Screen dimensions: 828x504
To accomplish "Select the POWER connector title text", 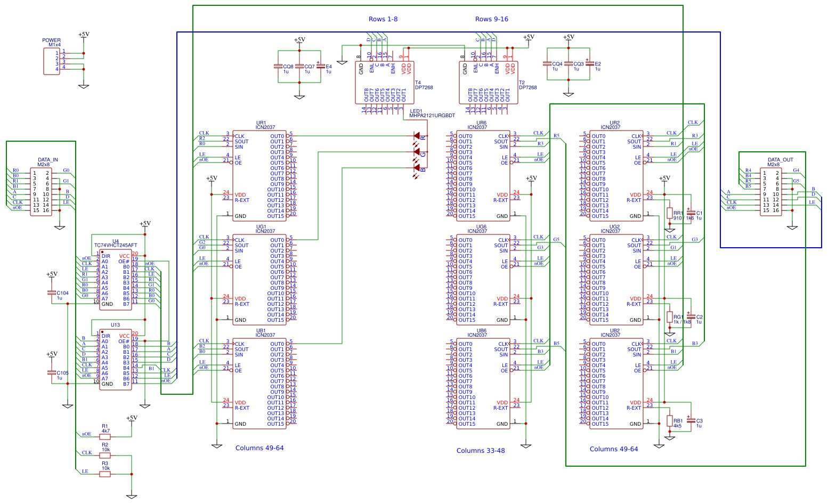I will (52, 40).
